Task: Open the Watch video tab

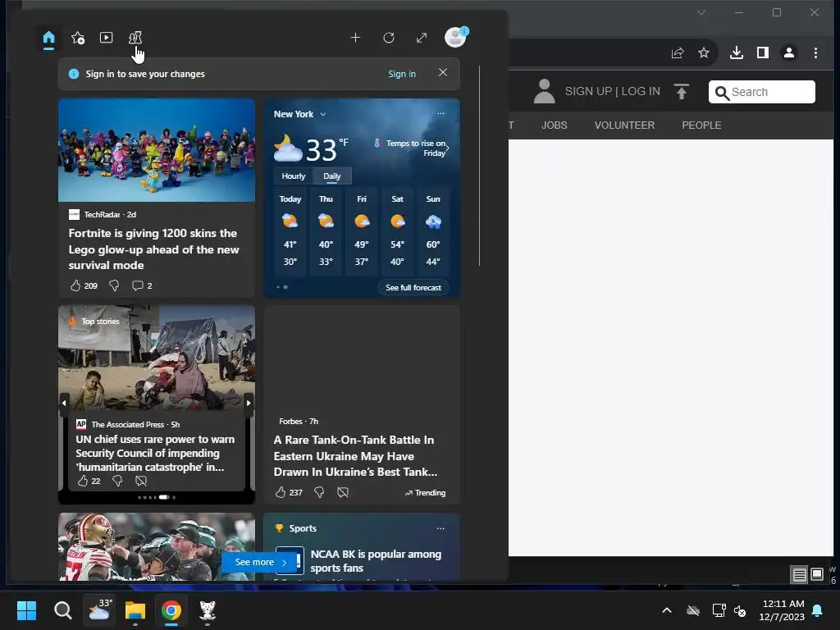Action: (x=106, y=38)
